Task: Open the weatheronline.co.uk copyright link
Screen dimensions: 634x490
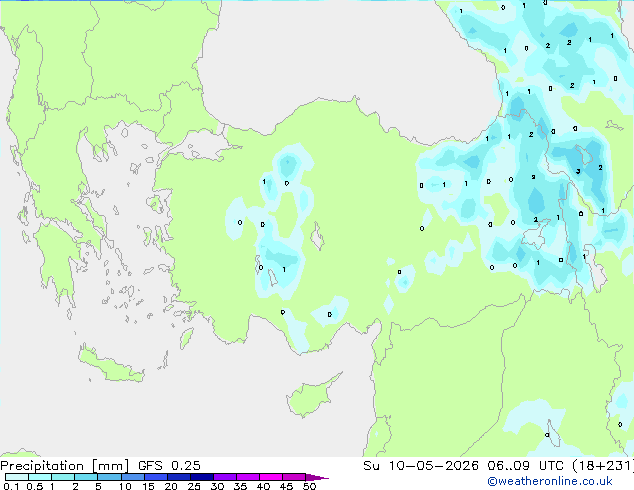Action: tap(550, 481)
